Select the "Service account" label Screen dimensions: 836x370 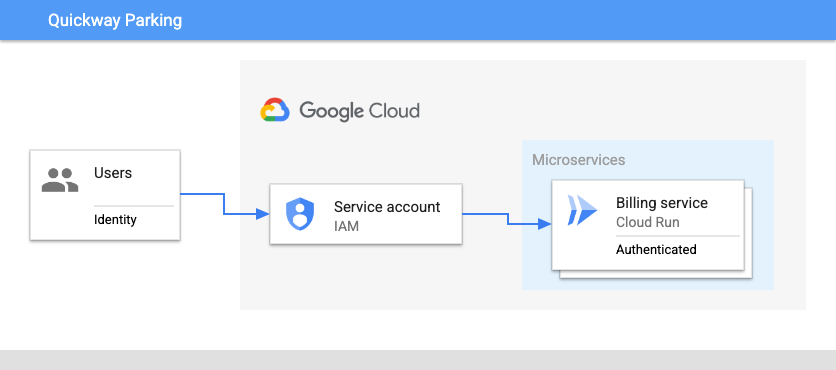tap(387, 207)
